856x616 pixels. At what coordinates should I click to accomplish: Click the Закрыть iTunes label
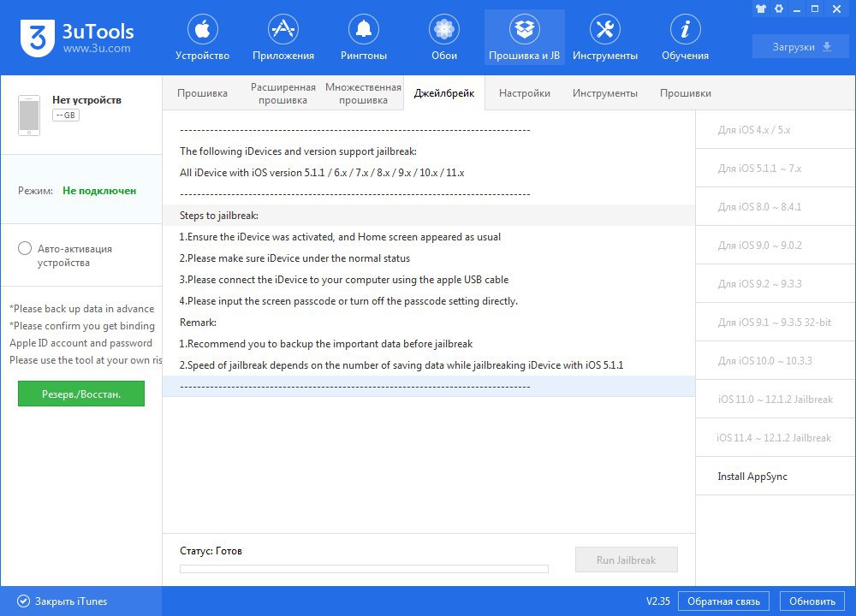(x=71, y=601)
